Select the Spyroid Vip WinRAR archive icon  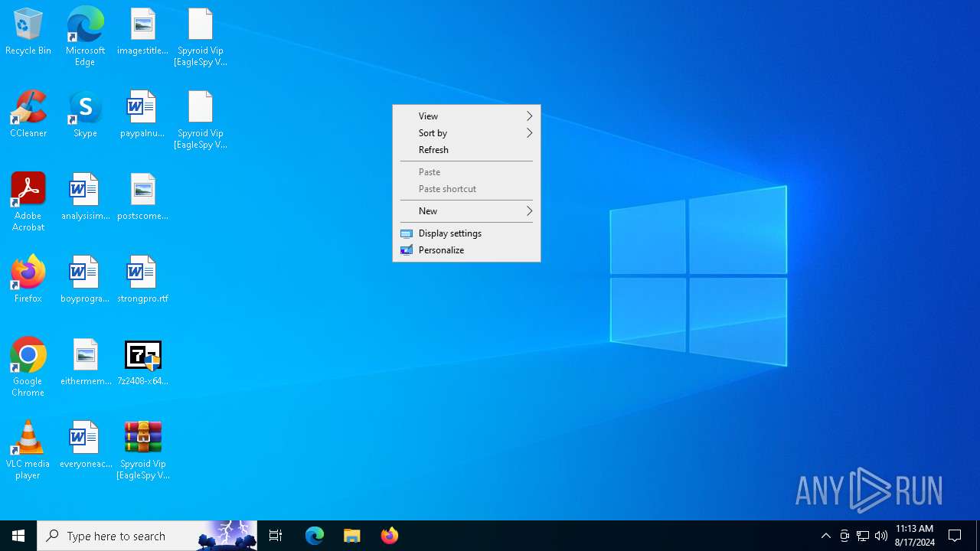pyautogui.click(x=142, y=450)
